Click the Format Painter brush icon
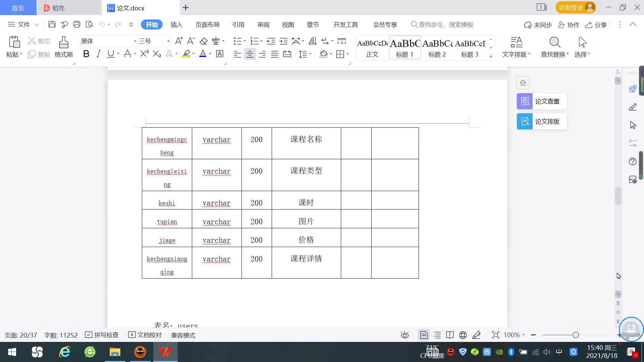 pyautogui.click(x=63, y=43)
